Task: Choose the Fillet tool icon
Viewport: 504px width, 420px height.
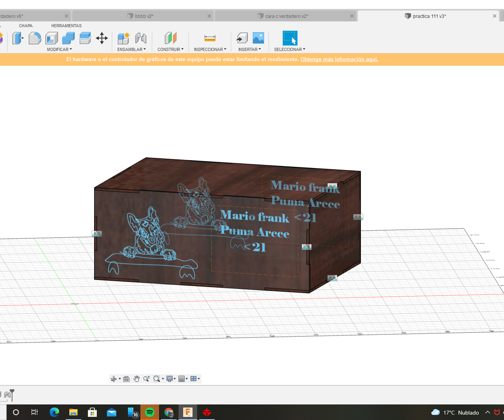Action: pos(35,38)
